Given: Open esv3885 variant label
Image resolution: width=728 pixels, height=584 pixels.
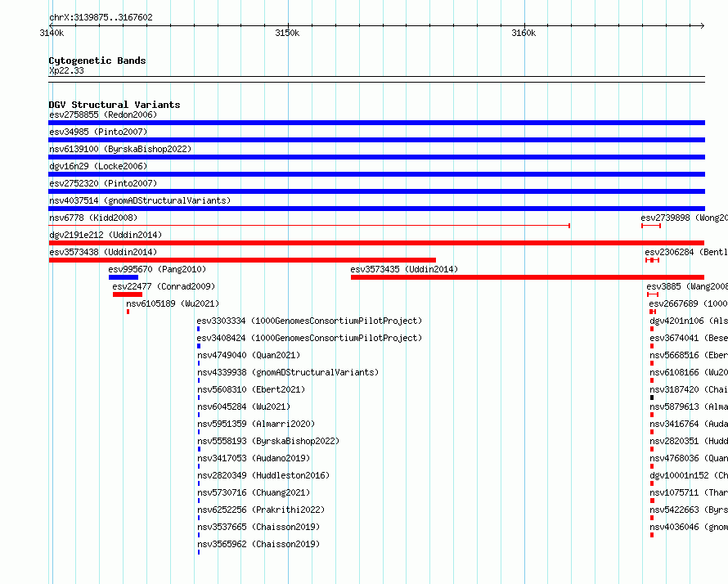Looking at the screenshot, I should (x=687, y=286).
